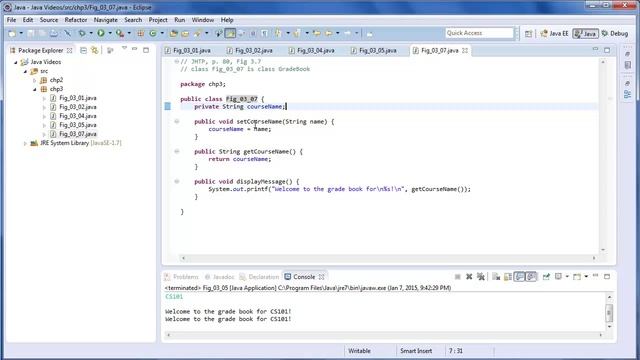Switch to the Java EE perspective
The image size is (640, 360).
point(554,33)
